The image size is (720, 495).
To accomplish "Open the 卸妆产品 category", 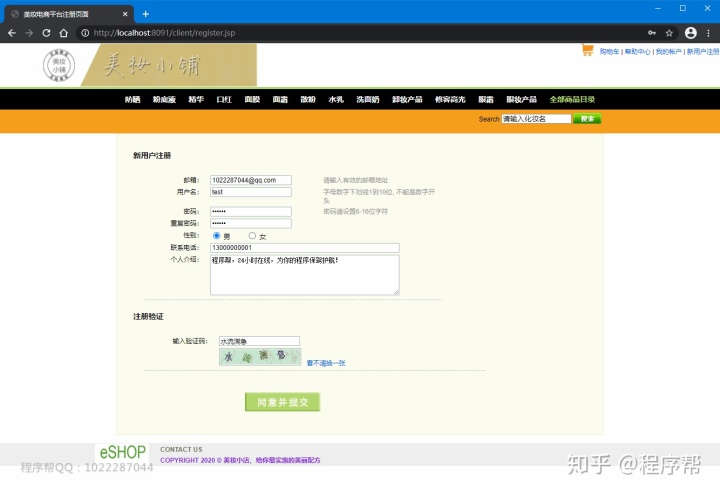I will pos(407,99).
